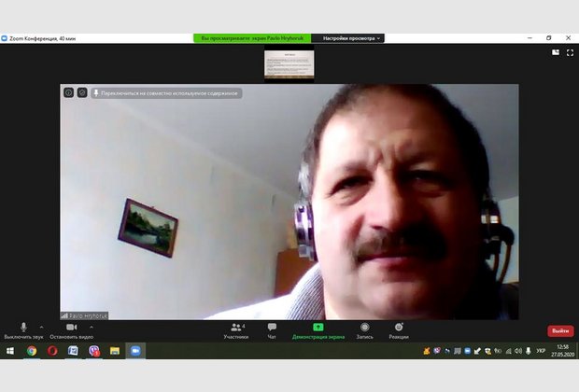Change to gallery view layout icon

tap(556, 52)
